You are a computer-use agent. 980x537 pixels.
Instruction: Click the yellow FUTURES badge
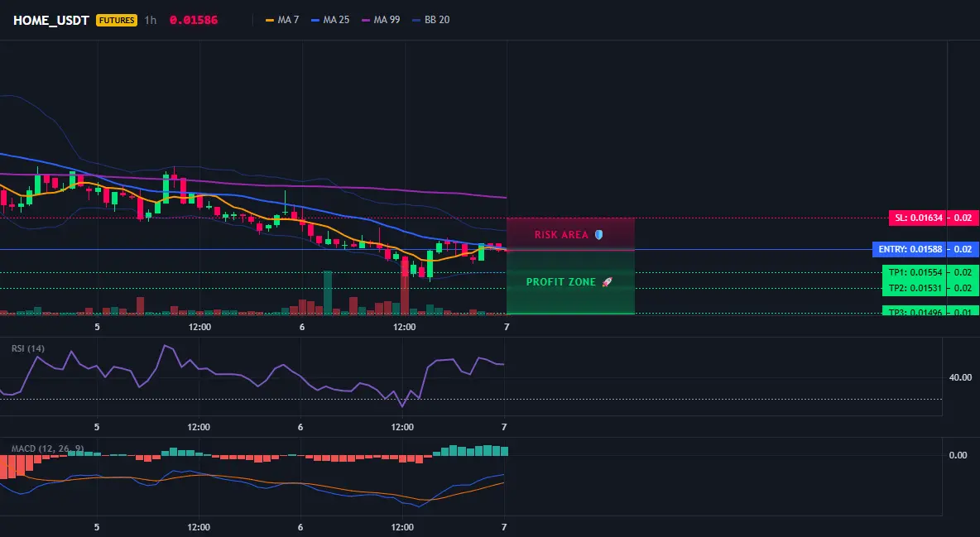coord(117,20)
